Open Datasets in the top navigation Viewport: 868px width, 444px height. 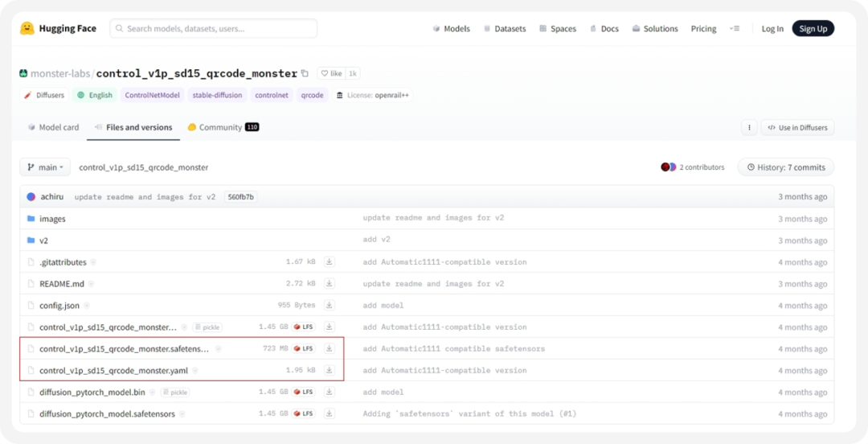tap(504, 29)
